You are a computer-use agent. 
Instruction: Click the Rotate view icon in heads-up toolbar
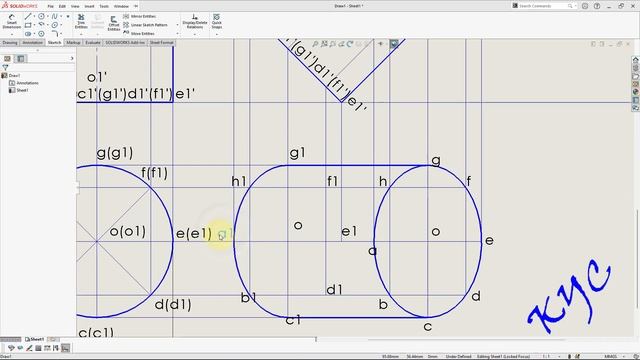350,44
